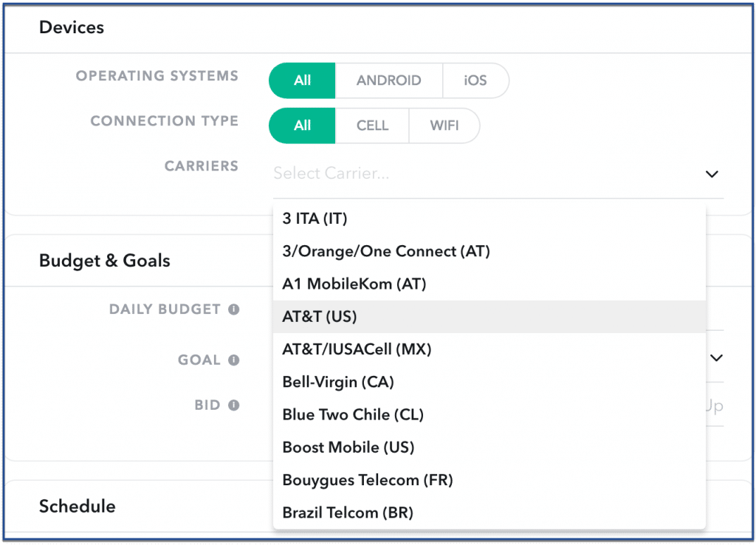Select Boost Mobile (US) carrier
This screenshot has width=756, height=545.
[x=489, y=448]
